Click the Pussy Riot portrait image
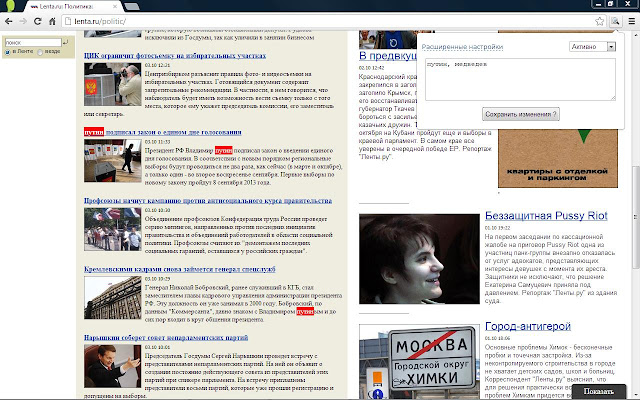Screen dimensions: 640x400 coord(419,259)
